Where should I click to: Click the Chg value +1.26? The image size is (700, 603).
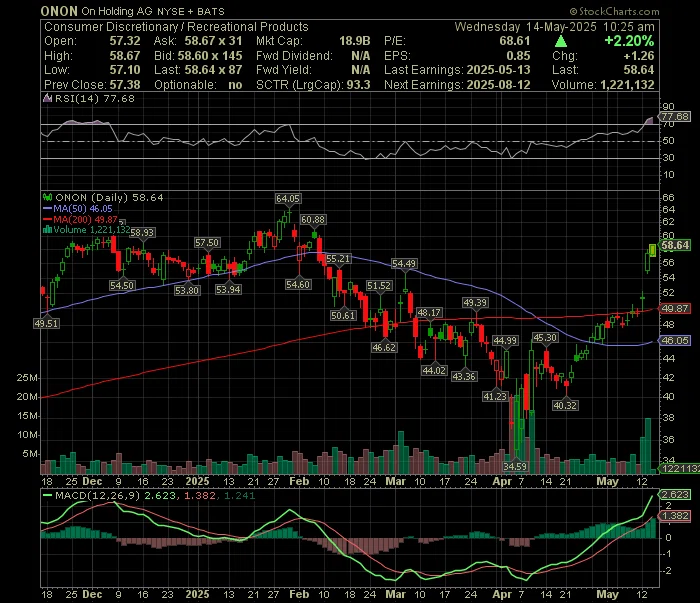point(639,56)
